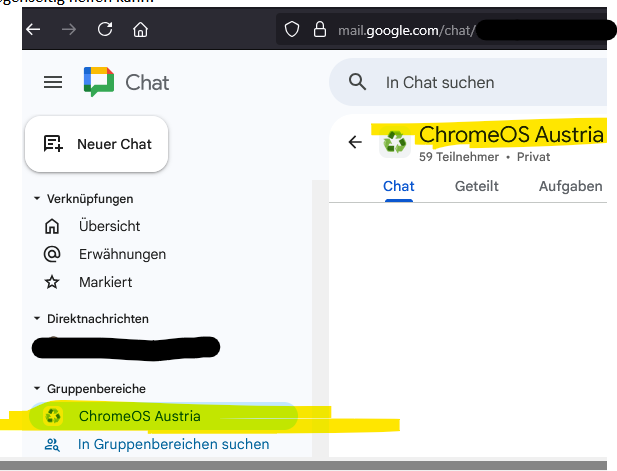Open Übersicht in the sidebar

click(109, 226)
